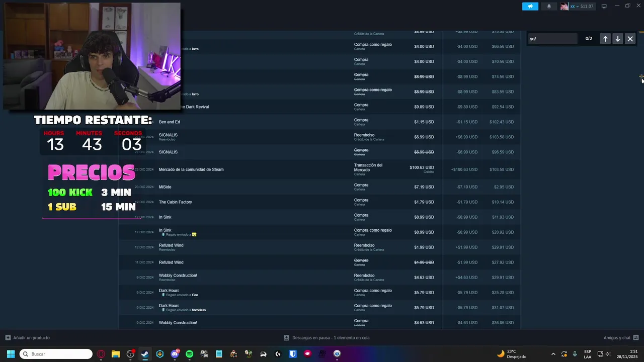Click the plus icon beside 'Añadir un producto'

[8, 338]
